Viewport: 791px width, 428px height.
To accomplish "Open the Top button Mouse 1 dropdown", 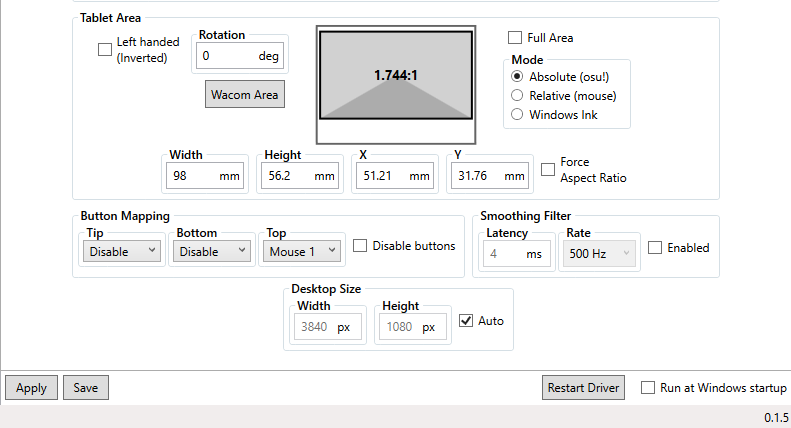I will (x=301, y=252).
